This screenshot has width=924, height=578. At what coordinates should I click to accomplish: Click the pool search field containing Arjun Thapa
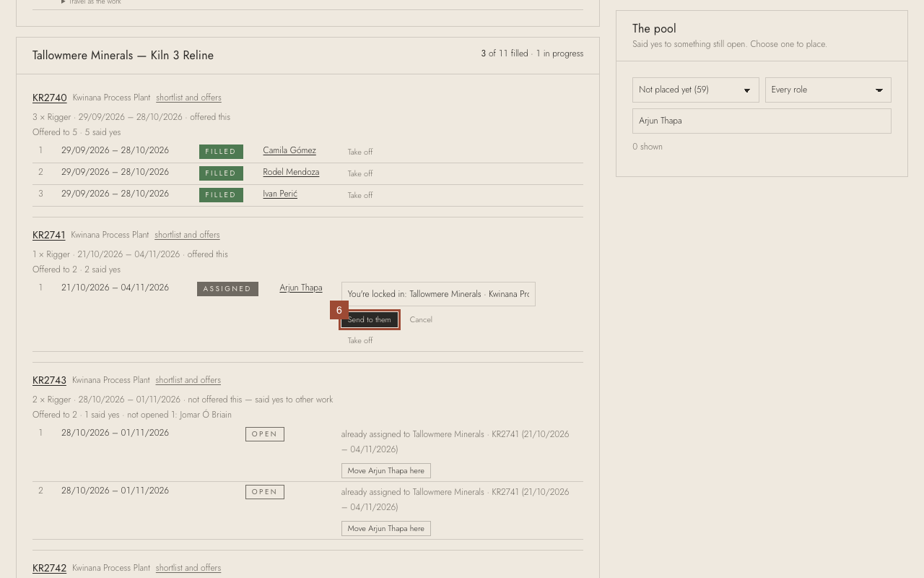click(762, 121)
